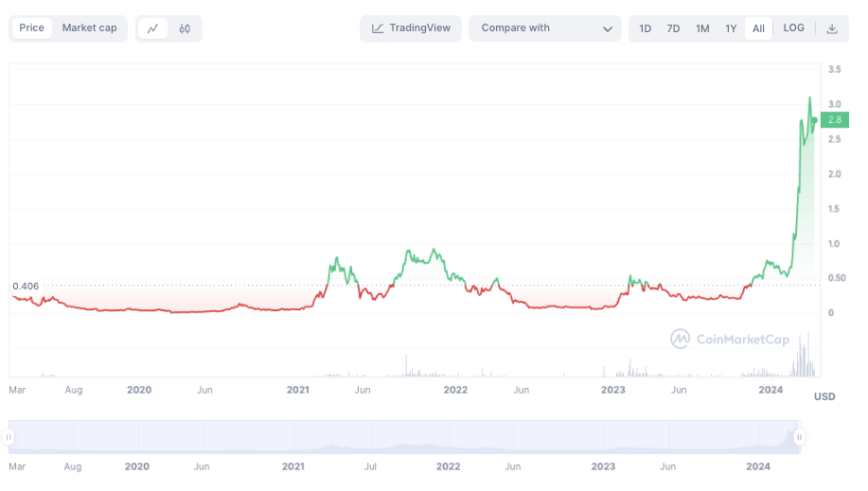Viewport: 868px width, 491px height.
Task: Toggle LOG scale
Action: 794,27
